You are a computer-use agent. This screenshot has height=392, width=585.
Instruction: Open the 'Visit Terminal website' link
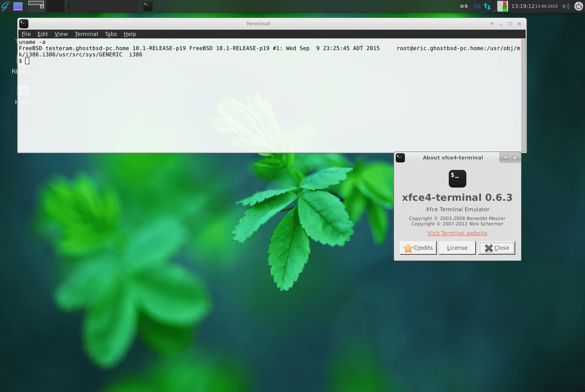tap(457, 233)
